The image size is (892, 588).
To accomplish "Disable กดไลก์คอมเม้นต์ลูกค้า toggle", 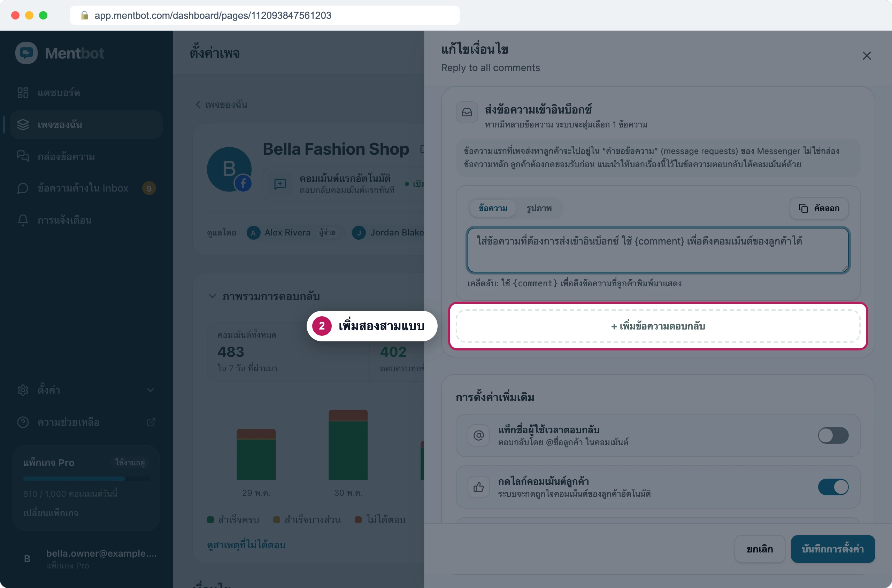I will point(833,487).
